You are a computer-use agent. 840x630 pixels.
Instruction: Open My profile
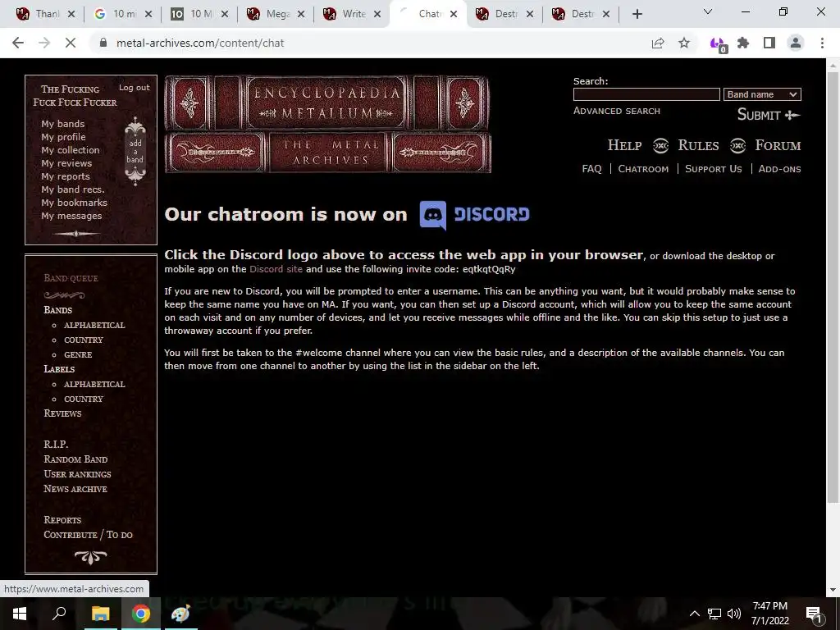[63, 137]
